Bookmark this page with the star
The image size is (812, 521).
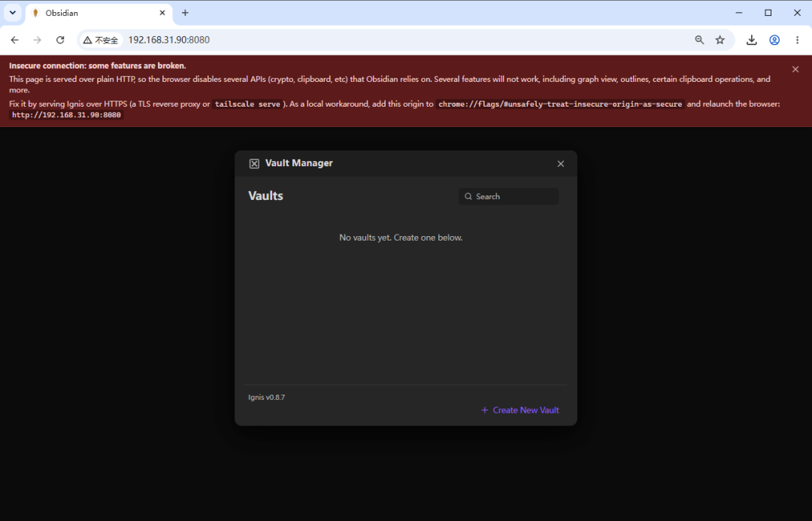click(x=720, y=40)
